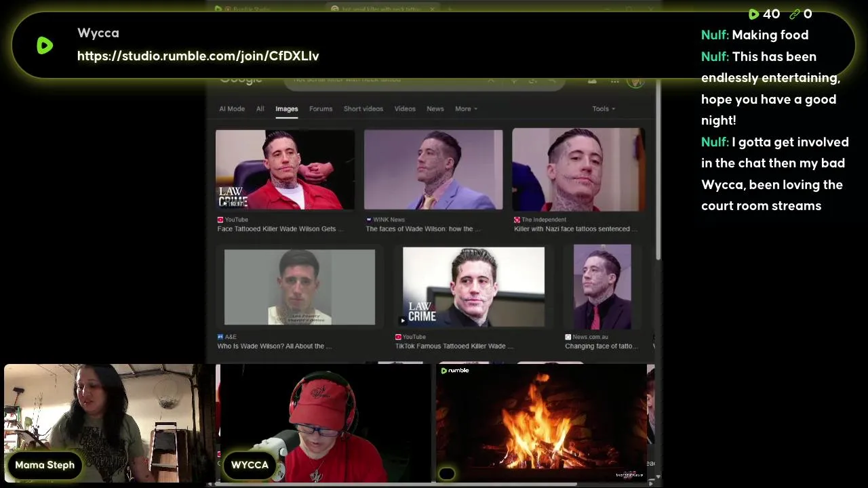Click the WYCCA name label
The height and width of the screenshot is (488, 868).
(x=250, y=465)
